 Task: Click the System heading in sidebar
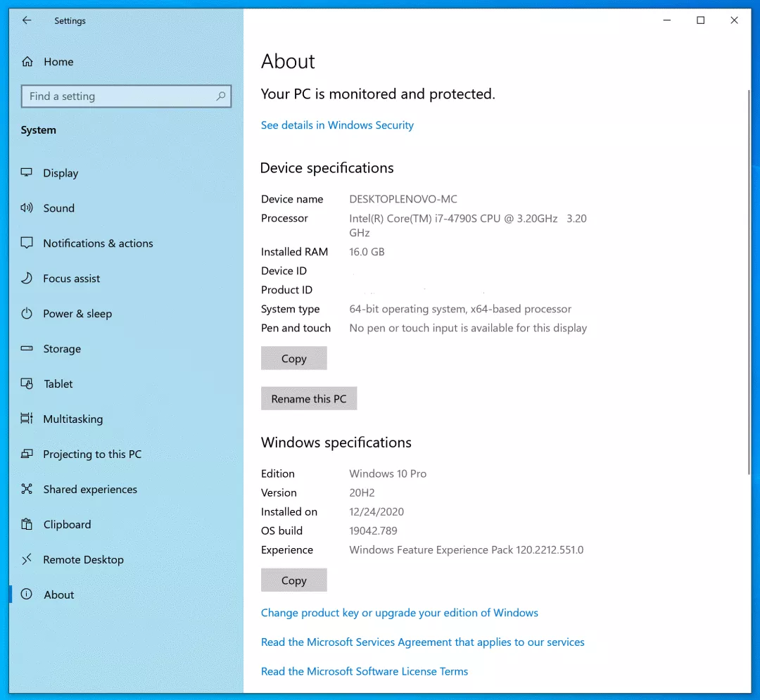click(x=38, y=130)
